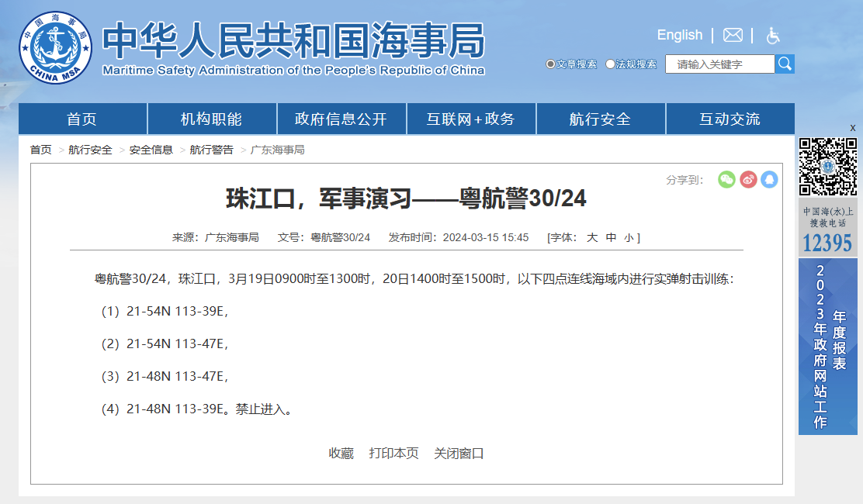The image size is (863, 504).
Task: Share to Weibo with red icon
Action: (748, 179)
